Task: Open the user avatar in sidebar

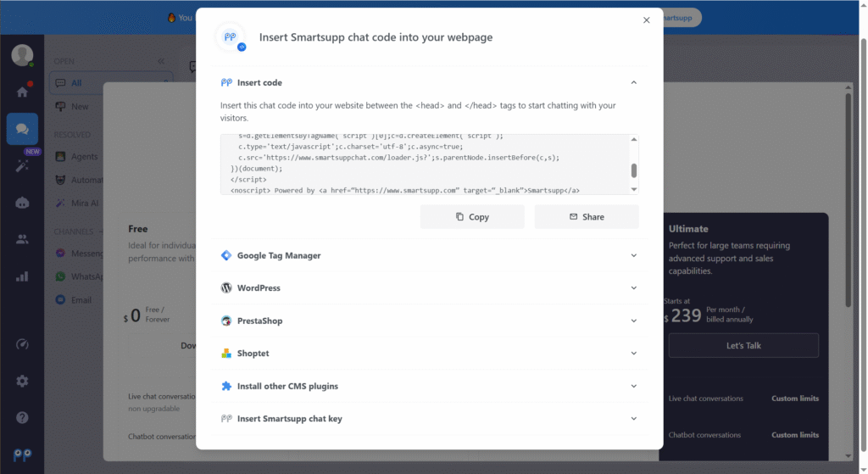Action: tap(22, 55)
